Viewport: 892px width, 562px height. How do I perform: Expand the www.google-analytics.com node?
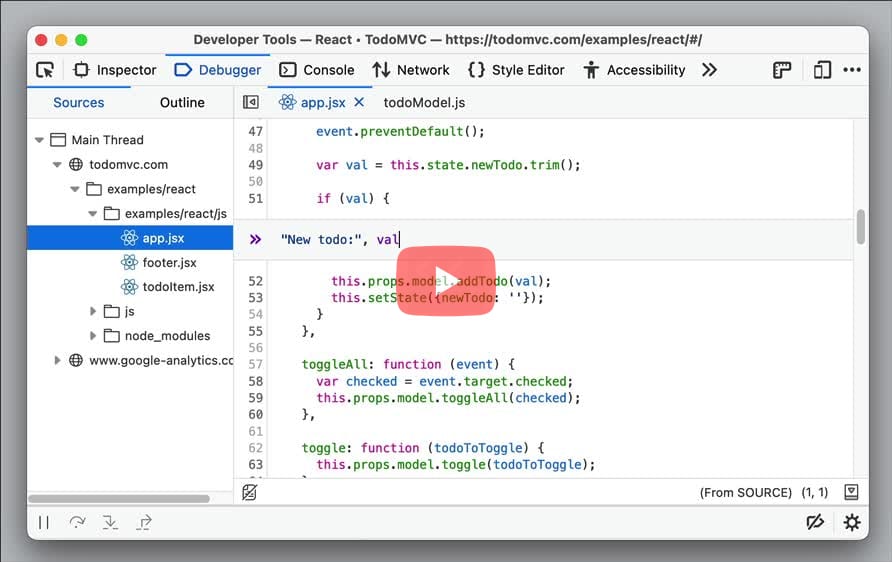(57, 360)
